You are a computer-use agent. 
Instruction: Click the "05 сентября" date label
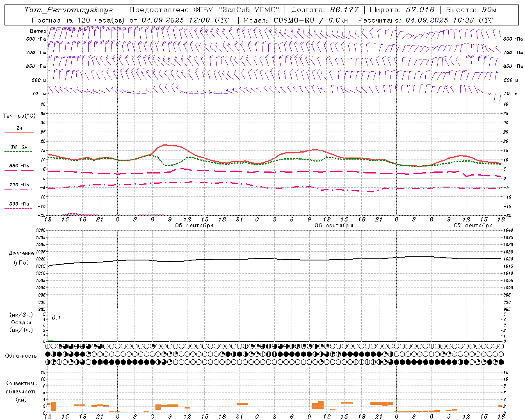click(x=194, y=226)
